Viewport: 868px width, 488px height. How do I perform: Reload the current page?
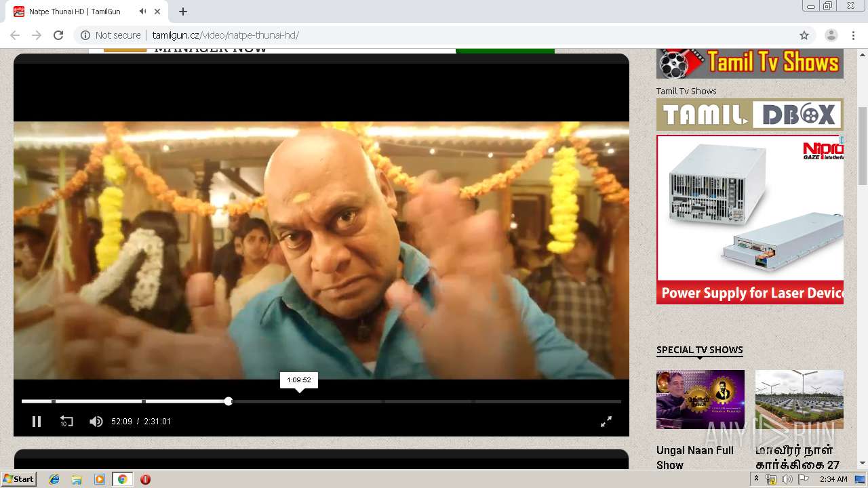pyautogui.click(x=58, y=35)
